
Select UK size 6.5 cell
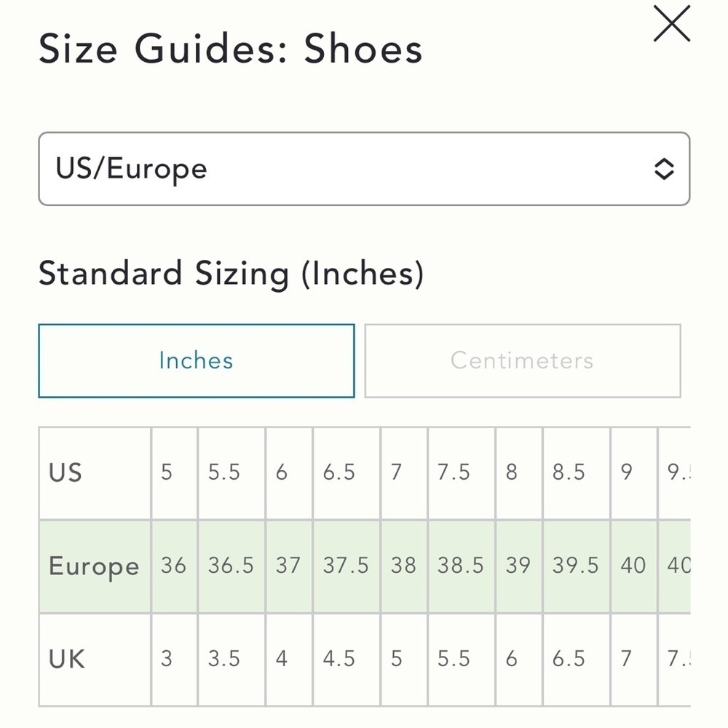pyautogui.click(x=577, y=660)
